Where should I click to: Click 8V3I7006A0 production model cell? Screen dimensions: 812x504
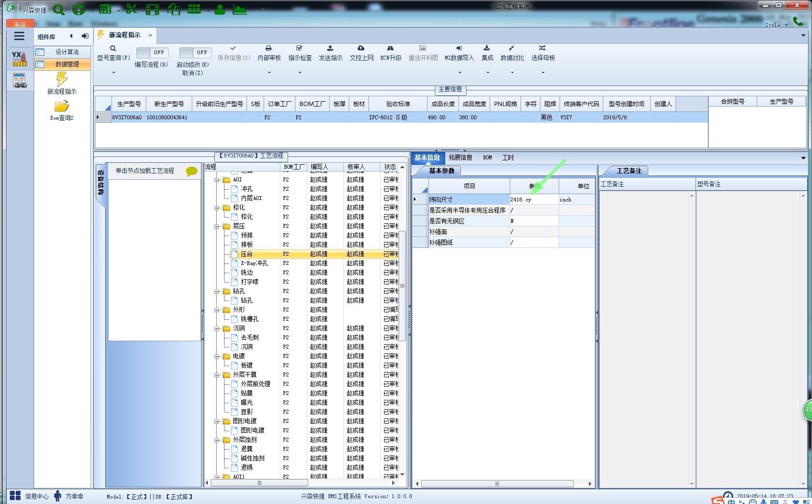[127, 117]
